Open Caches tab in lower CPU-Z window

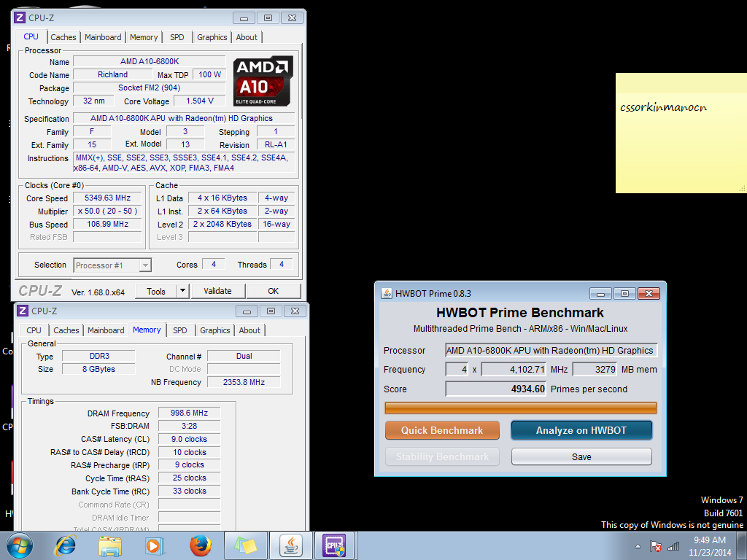click(x=66, y=330)
